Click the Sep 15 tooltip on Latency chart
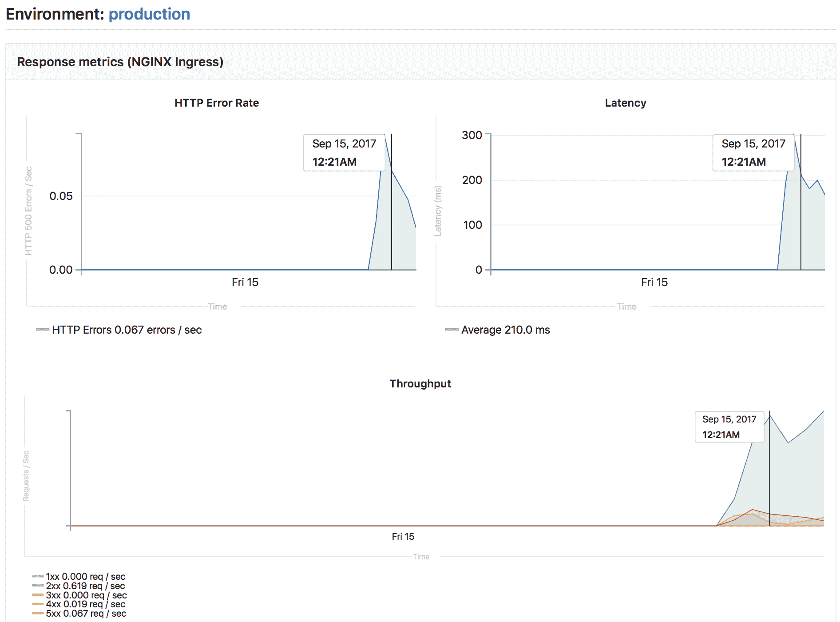Viewport: 840px width, 622px height. coord(753,153)
